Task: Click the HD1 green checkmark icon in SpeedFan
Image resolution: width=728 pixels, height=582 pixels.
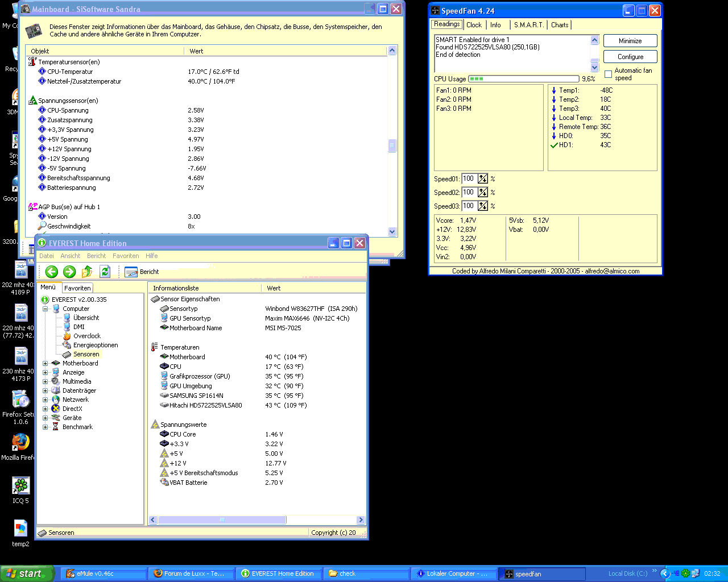Action: pyautogui.click(x=554, y=145)
